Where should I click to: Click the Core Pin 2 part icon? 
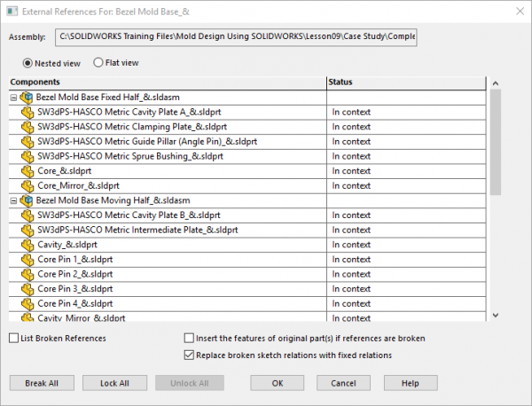[x=27, y=274]
